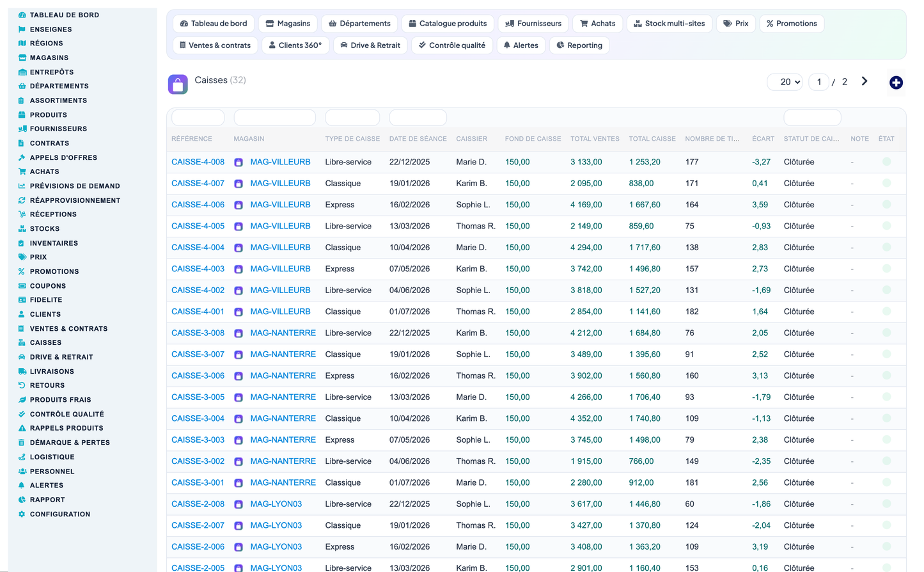
Task: Toggle état indicator for CAISSE-3-002
Action: pyautogui.click(x=886, y=461)
